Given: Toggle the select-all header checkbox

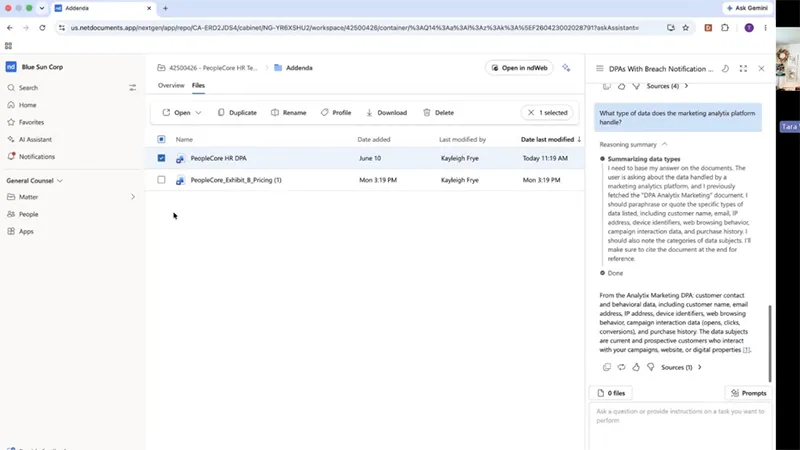Looking at the screenshot, I should click(x=161, y=139).
